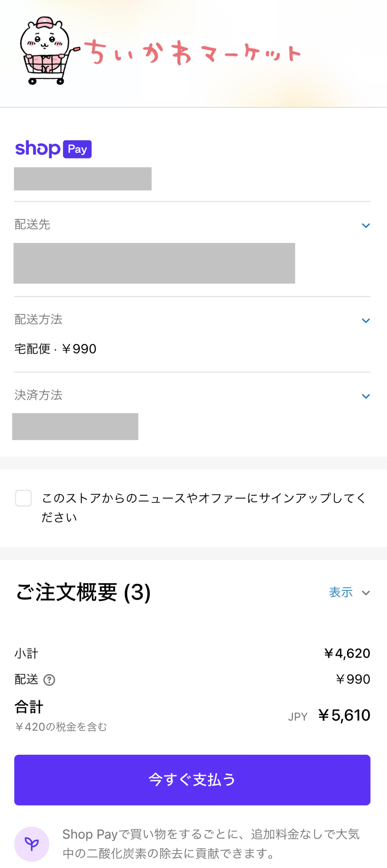Click the purple sprout carbon removal icon
387x868 pixels.
tap(31, 844)
